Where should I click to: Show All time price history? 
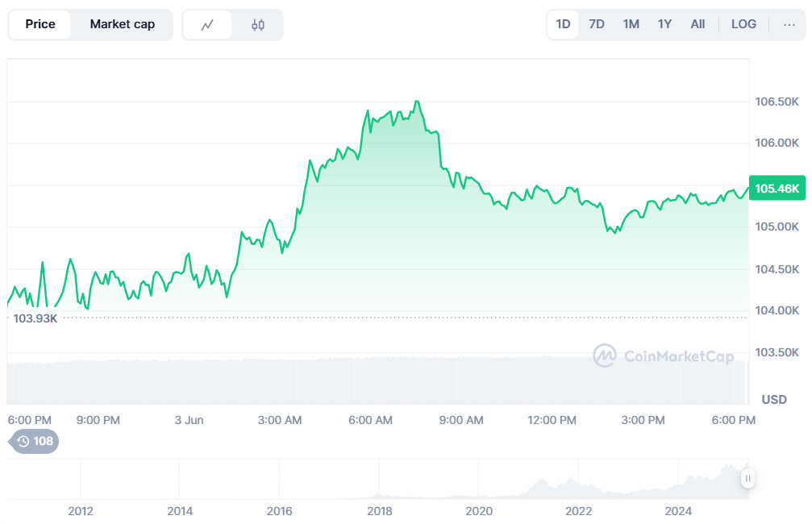click(697, 24)
